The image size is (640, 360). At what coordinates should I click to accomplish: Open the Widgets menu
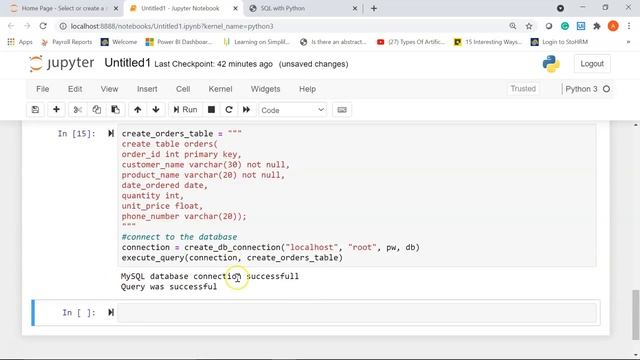pos(265,89)
